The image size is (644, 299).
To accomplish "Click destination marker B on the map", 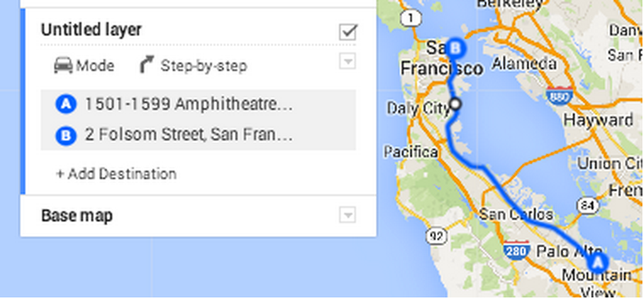I will tap(456, 49).
